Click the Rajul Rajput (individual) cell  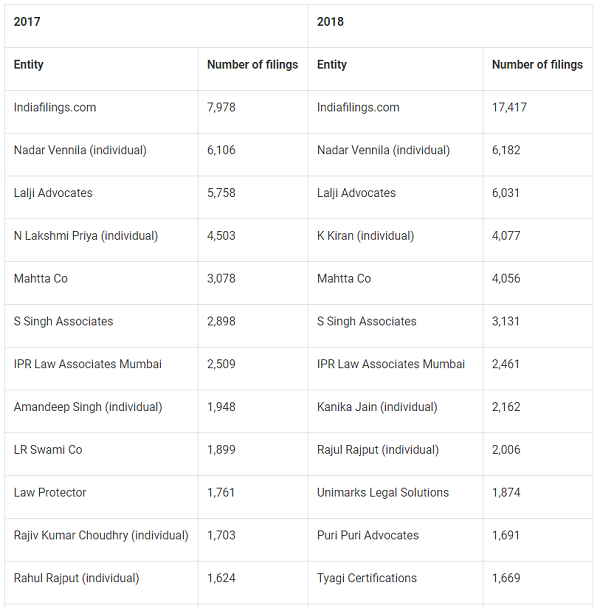point(378,450)
